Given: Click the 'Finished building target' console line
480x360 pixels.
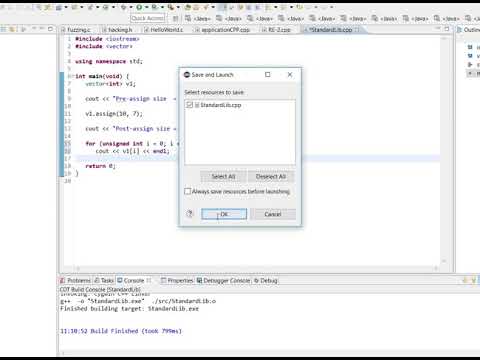Looking at the screenshot, I should coord(129,309).
